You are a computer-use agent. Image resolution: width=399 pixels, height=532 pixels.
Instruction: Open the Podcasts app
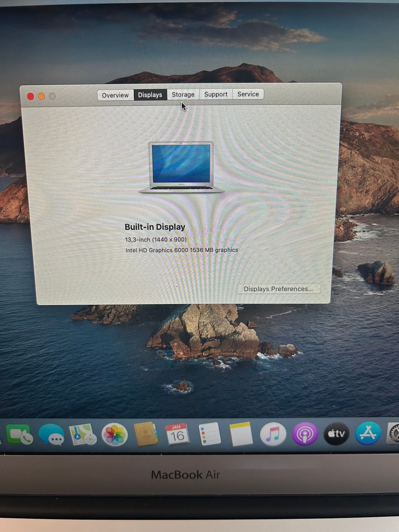[x=305, y=434]
